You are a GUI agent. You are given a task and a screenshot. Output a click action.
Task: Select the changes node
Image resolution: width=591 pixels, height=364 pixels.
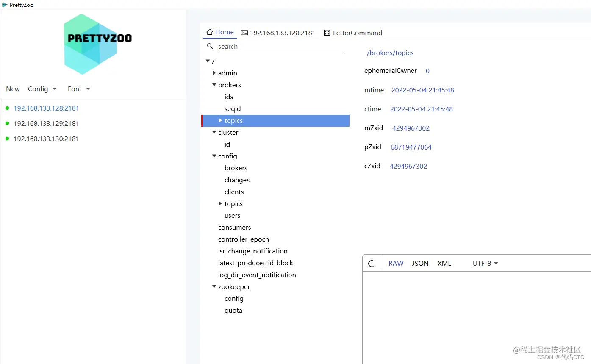pos(237,180)
